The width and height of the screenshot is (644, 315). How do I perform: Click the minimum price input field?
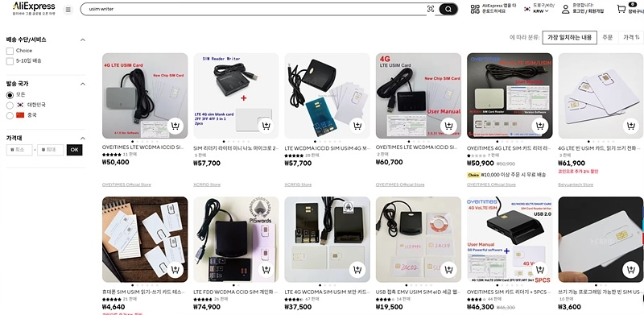click(19, 150)
